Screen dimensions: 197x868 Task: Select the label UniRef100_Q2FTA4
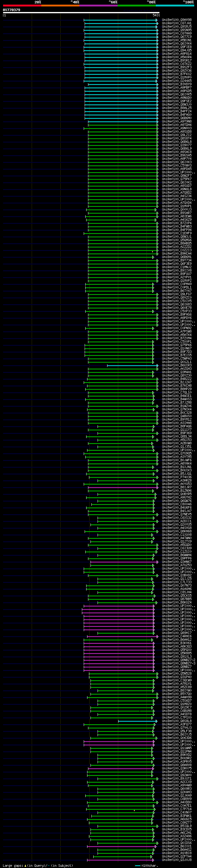(x=176, y=856)
